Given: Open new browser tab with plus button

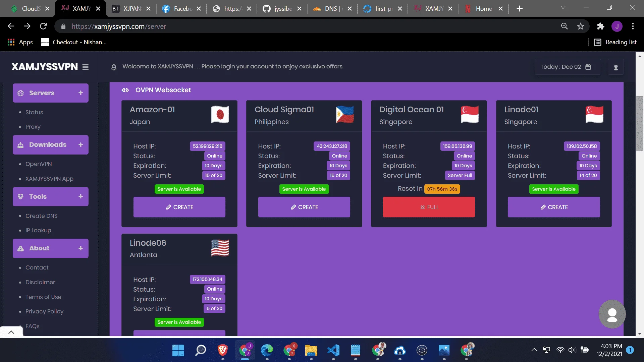Looking at the screenshot, I should coord(520,9).
